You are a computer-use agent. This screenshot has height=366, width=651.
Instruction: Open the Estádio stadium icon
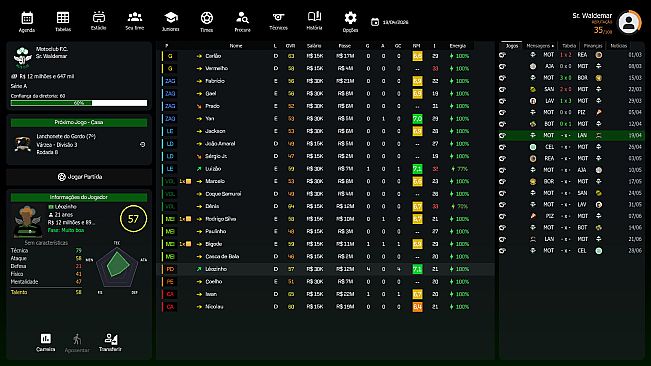[x=99, y=17]
